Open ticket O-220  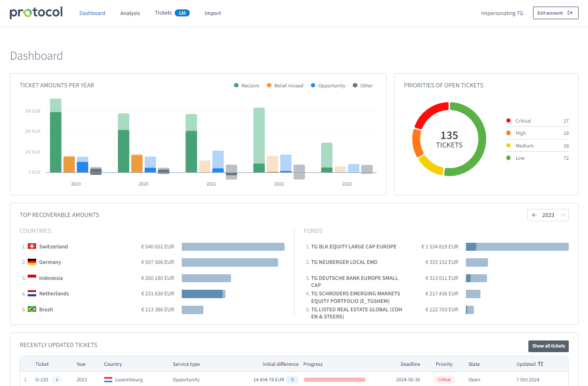[x=40, y=379]
